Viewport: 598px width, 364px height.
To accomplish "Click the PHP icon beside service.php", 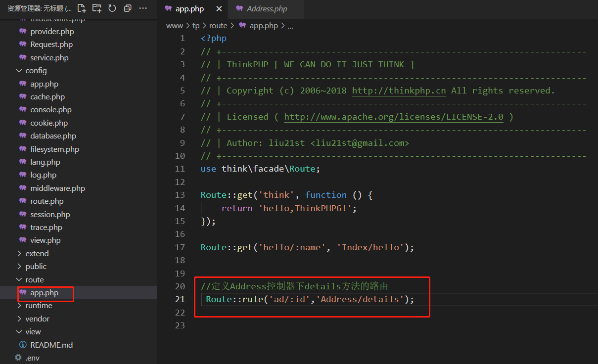I will 23,57.
